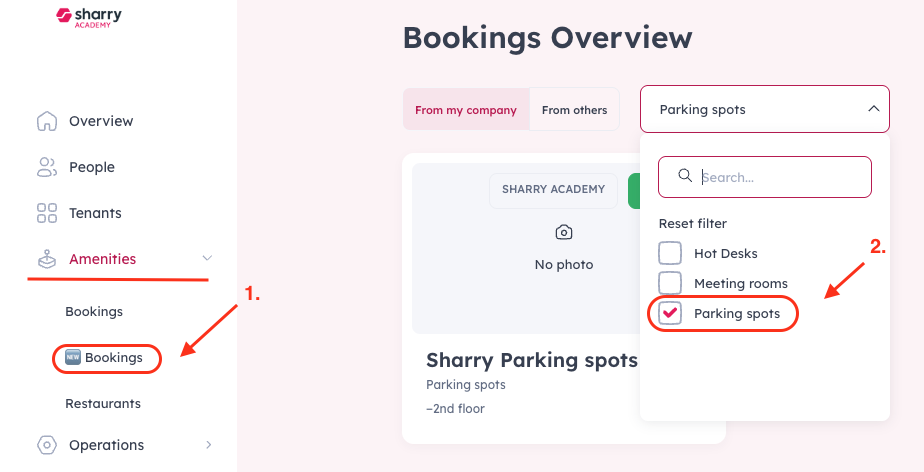Check the Meeting rooms checkbox

[670, 283]
